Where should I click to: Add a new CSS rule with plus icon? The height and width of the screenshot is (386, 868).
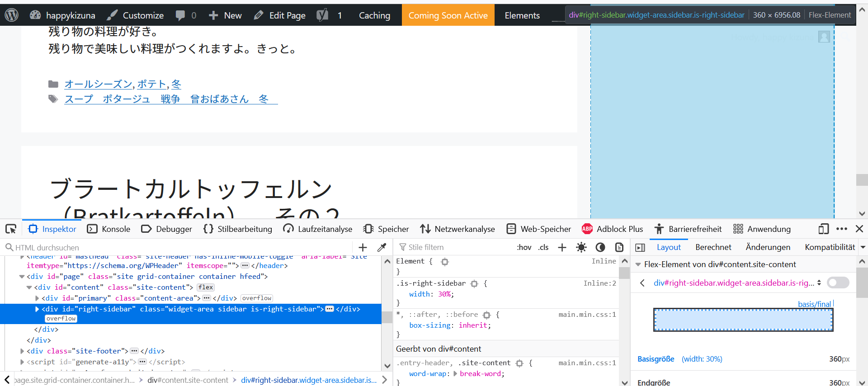pos(562,247)
